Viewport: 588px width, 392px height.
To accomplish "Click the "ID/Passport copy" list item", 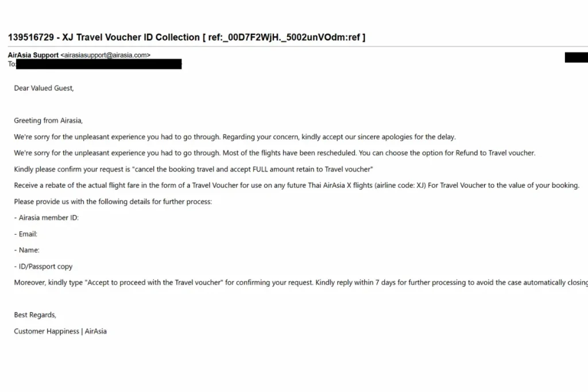I will (44, 267).
